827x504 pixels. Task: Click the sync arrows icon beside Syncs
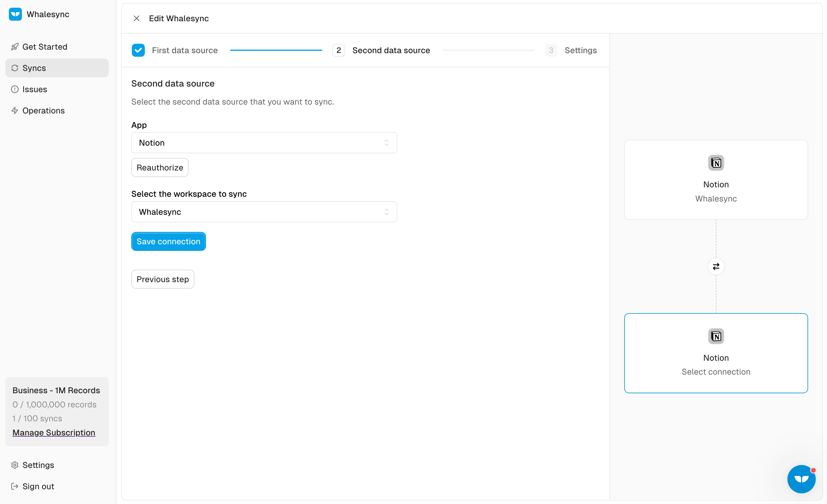[x=15, y=68]
